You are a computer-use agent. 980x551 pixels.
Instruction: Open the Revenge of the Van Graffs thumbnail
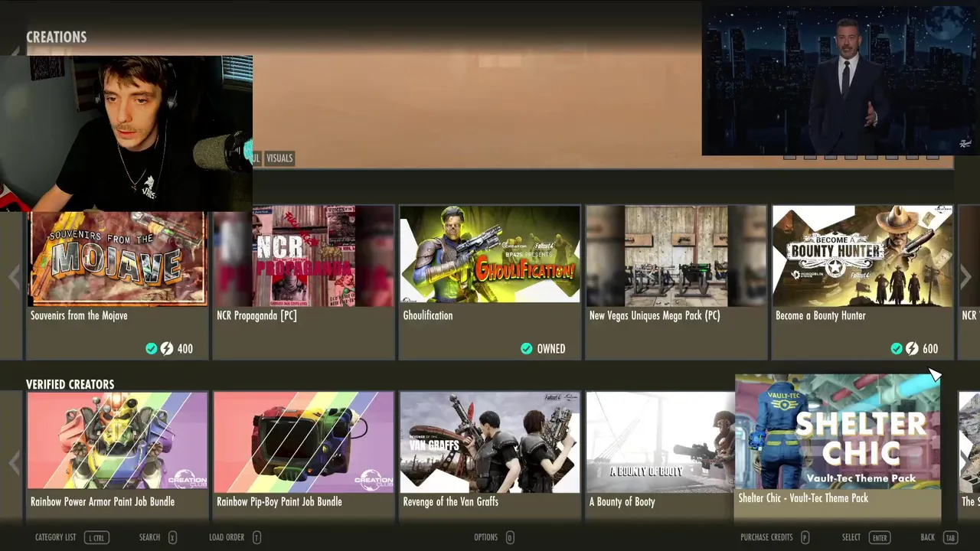[490, 442]
